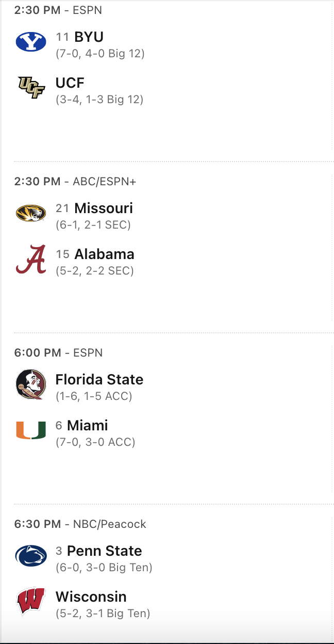Open the UCF team link
Image resolution: width=334 pixels, height=644 pixels.
(70, 83)
